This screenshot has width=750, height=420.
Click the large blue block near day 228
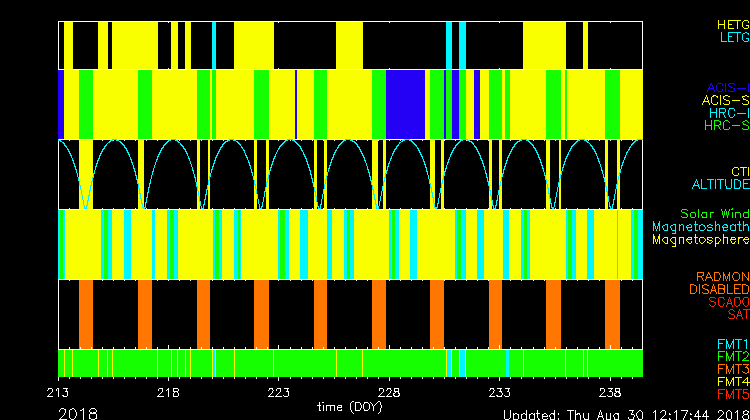pos(406,104)
